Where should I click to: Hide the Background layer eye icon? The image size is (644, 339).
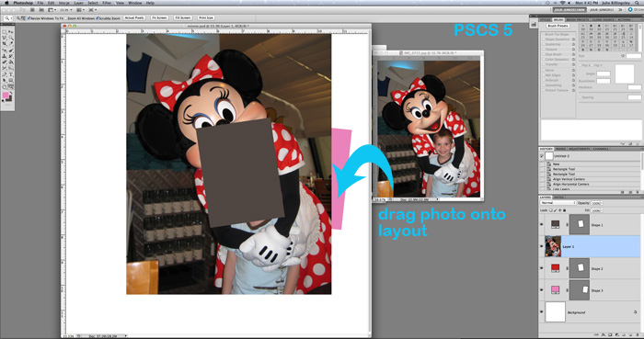(541, 312)
